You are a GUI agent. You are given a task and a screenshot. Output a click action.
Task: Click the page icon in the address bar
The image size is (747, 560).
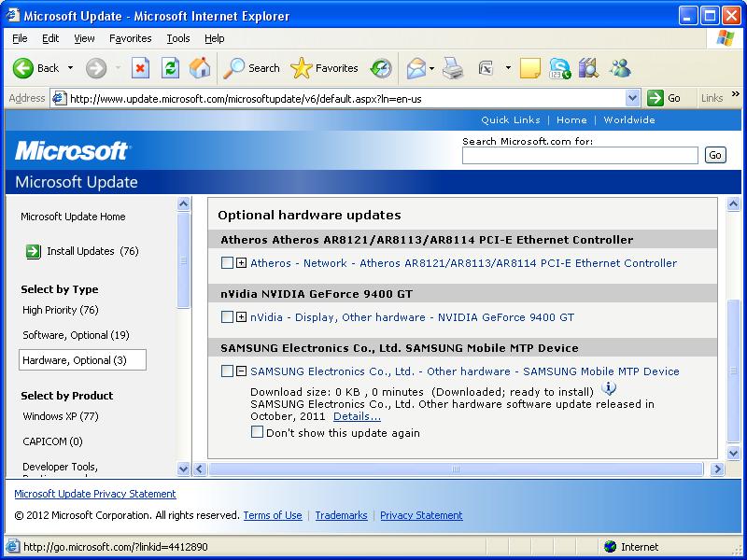[x=59, y=99]
